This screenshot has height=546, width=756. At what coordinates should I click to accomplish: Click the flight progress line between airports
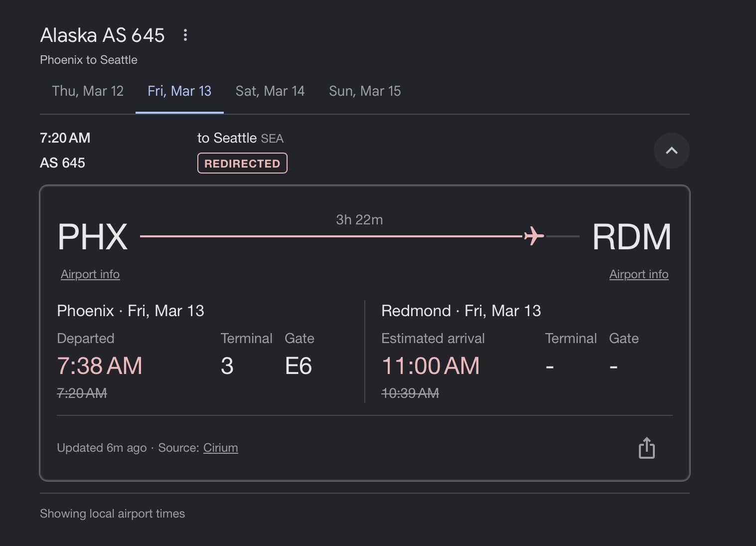click(x=329, y=236)
